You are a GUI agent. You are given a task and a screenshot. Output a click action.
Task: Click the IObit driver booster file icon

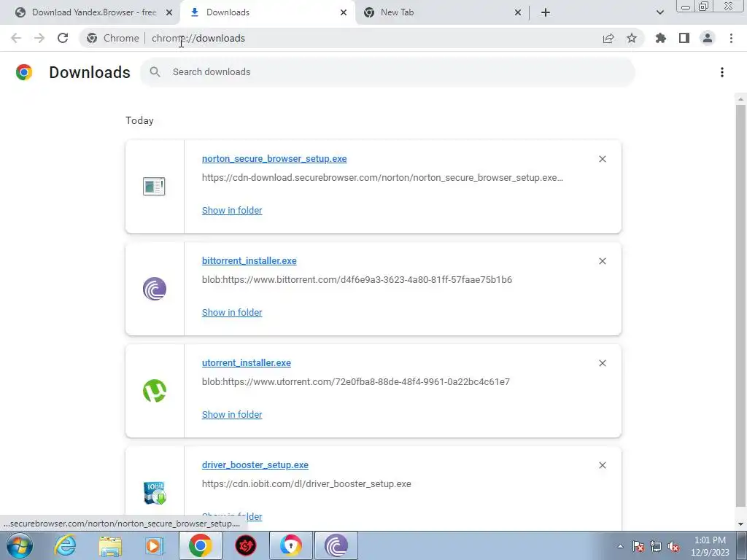(x=155, y=493)
